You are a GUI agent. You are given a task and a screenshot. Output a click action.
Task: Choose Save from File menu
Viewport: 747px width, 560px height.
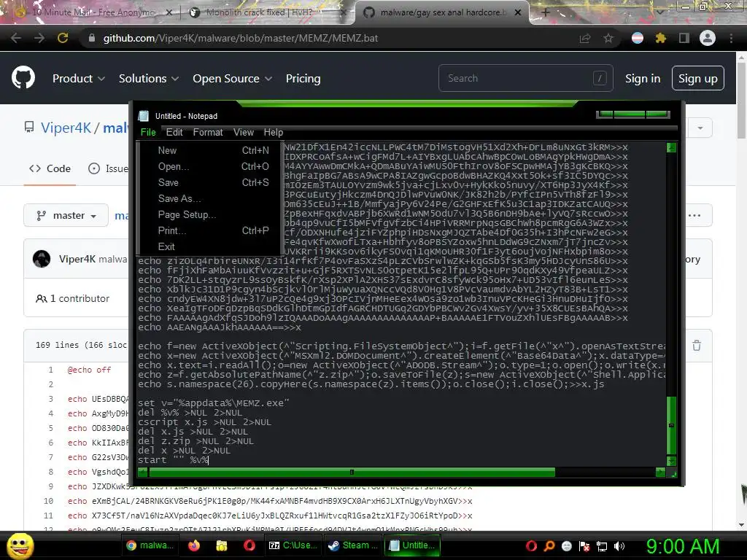click(209, 183)
